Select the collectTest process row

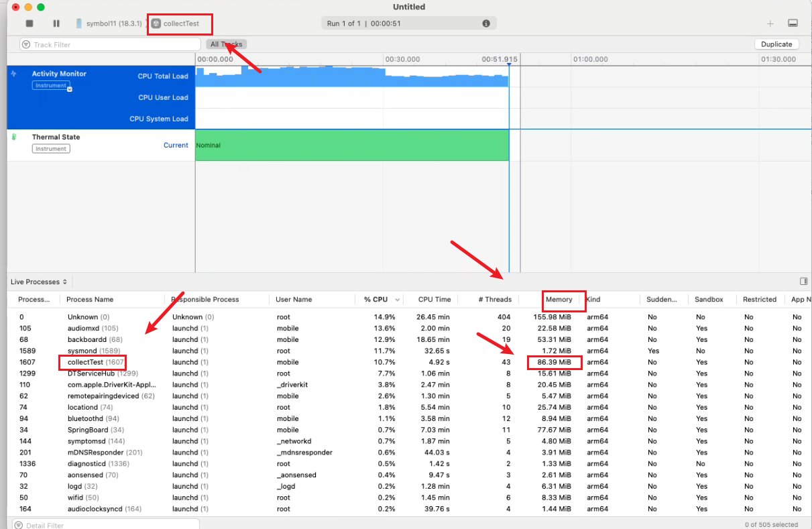click(95, 362)
